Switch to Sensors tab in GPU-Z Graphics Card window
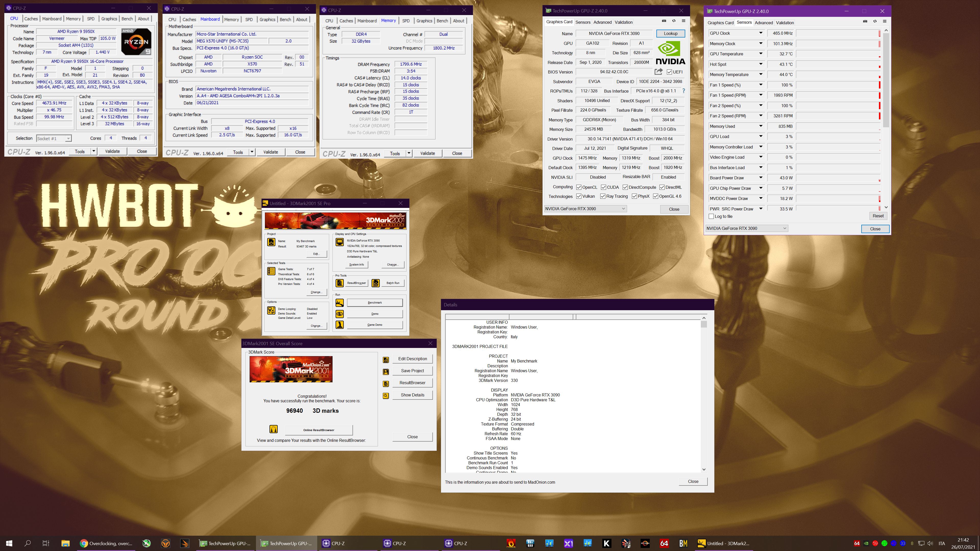 [x=583, y=22]
